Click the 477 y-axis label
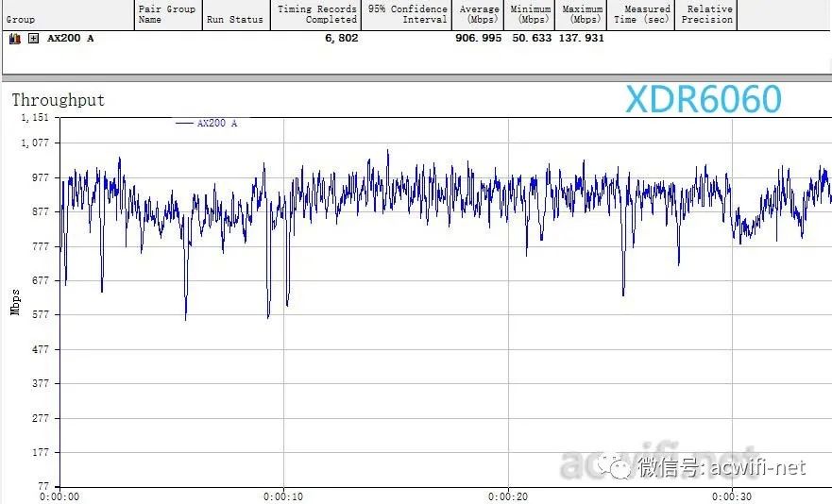This screenshot has width=832, height=504. (x=41, y=349)
